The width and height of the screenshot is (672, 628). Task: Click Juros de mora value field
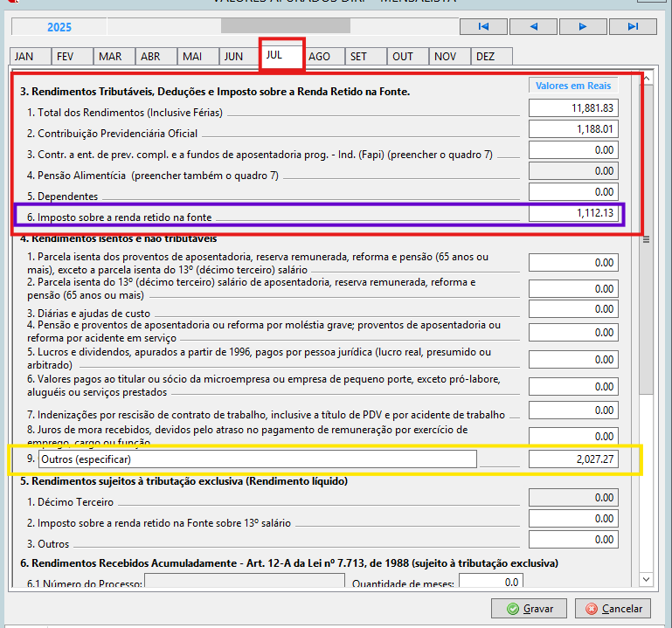pyautogui.click(x=573, y=436)
